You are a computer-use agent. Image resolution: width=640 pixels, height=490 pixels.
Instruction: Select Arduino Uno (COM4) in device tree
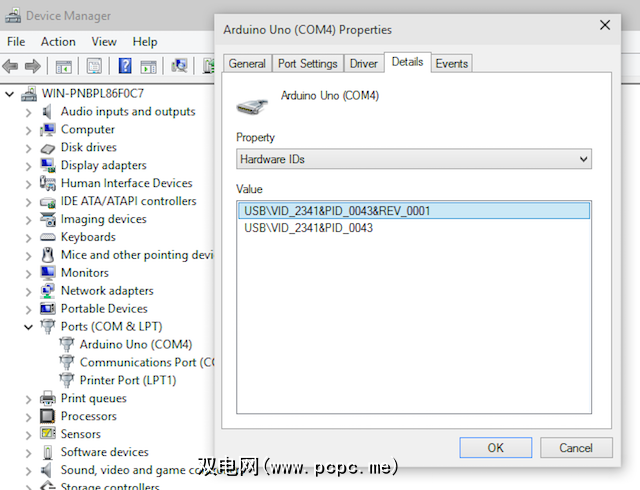click(x=136, y=345)
